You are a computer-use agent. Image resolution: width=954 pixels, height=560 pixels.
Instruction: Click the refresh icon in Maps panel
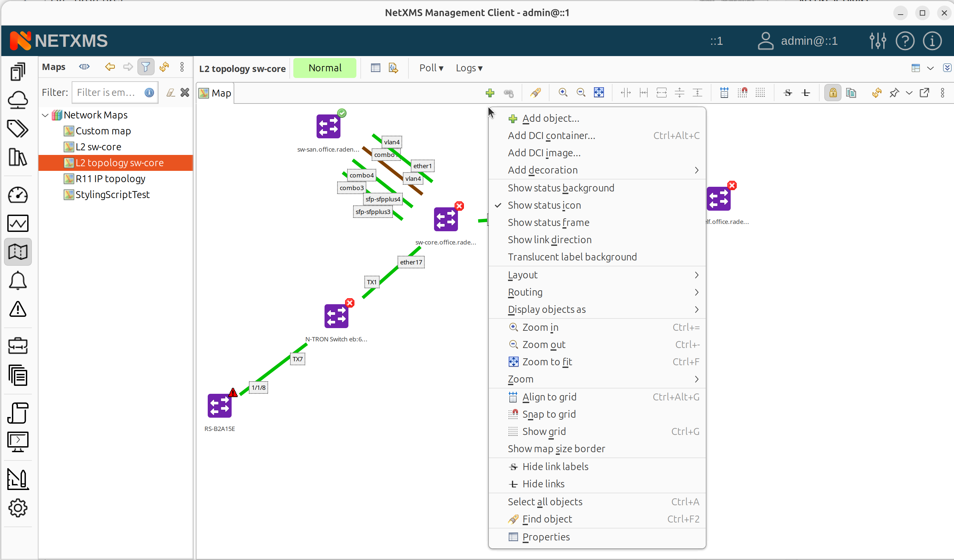[x=164, y=67]
